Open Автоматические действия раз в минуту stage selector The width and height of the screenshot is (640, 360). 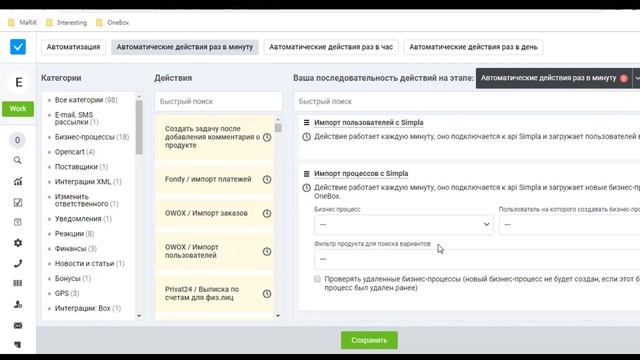(x=554, y=78)
